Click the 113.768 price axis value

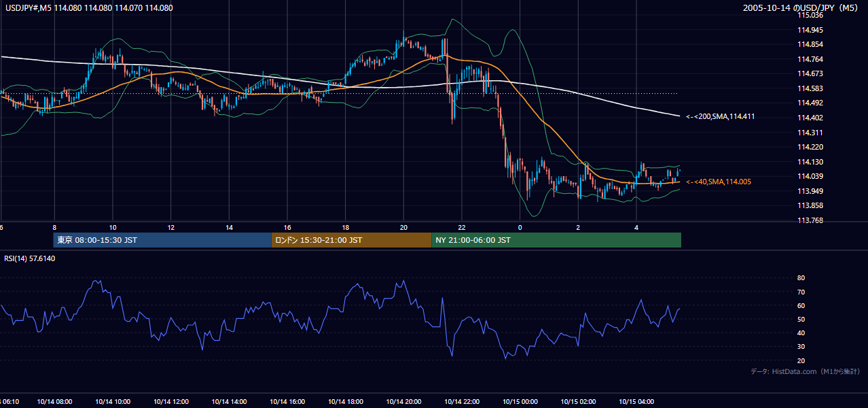(x=810, y=220)
